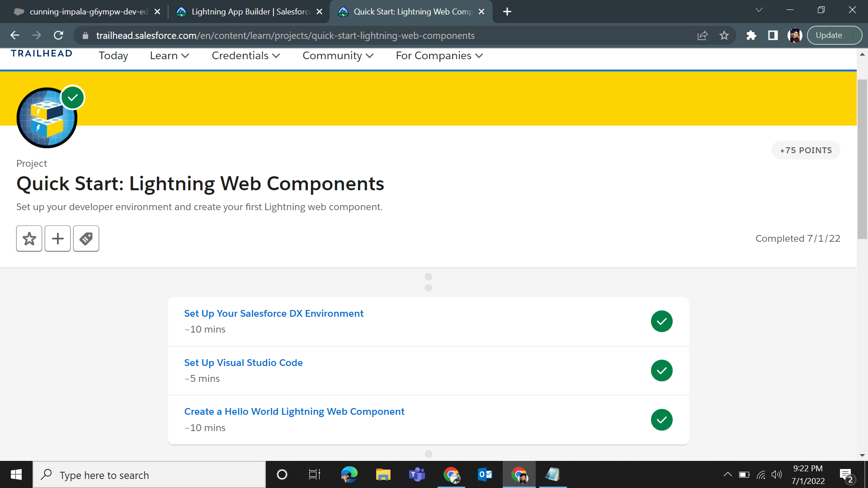Open the Today navigation item
868x488 pixels.
point(113,56)
